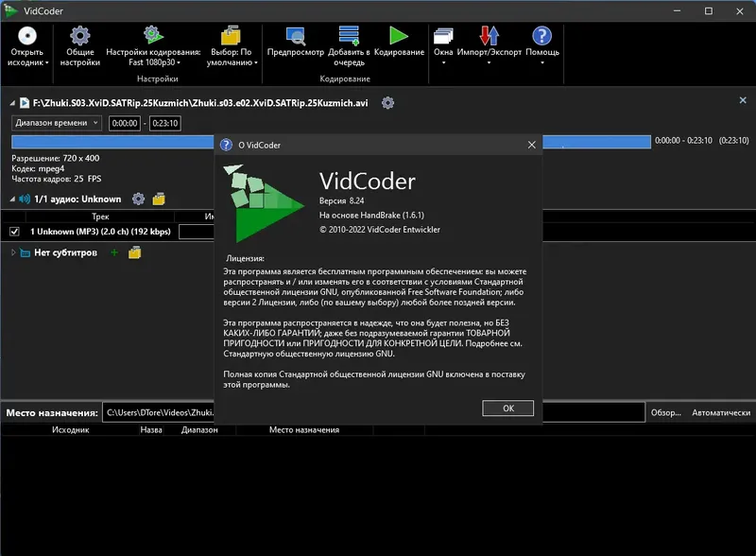Click audio track name input field
756x556 pixels.
click(197, 232)
